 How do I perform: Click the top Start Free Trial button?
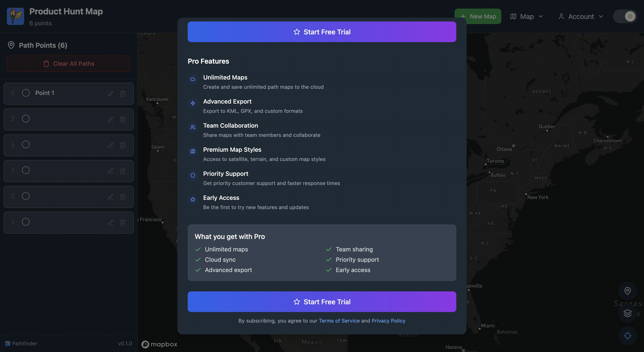(322, 32)
